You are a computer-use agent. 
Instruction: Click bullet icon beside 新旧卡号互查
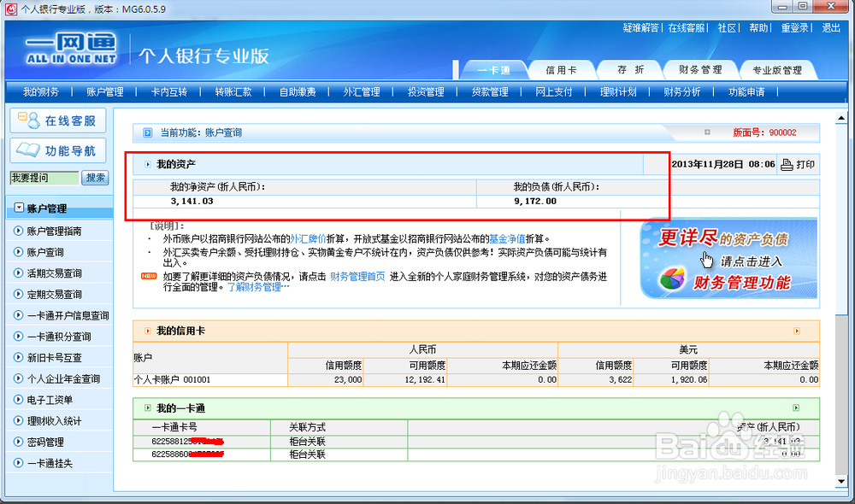click(x=18, y=357)
